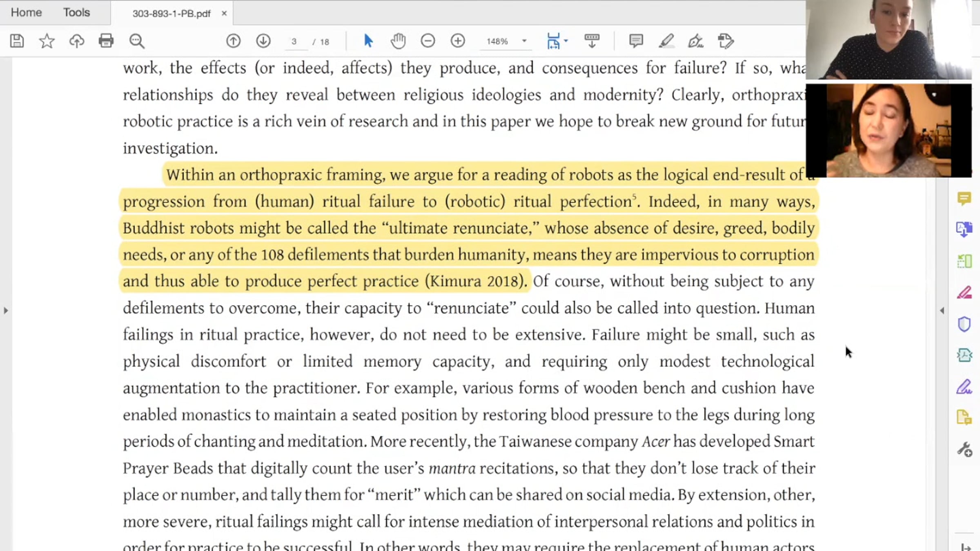Close the 303-893-1-PB.pdf tab
This screenshot has width=980, height=551.
pos(224,13)
